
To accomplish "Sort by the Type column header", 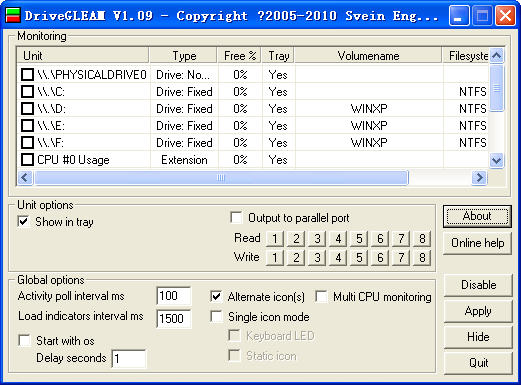I will 184,55.
